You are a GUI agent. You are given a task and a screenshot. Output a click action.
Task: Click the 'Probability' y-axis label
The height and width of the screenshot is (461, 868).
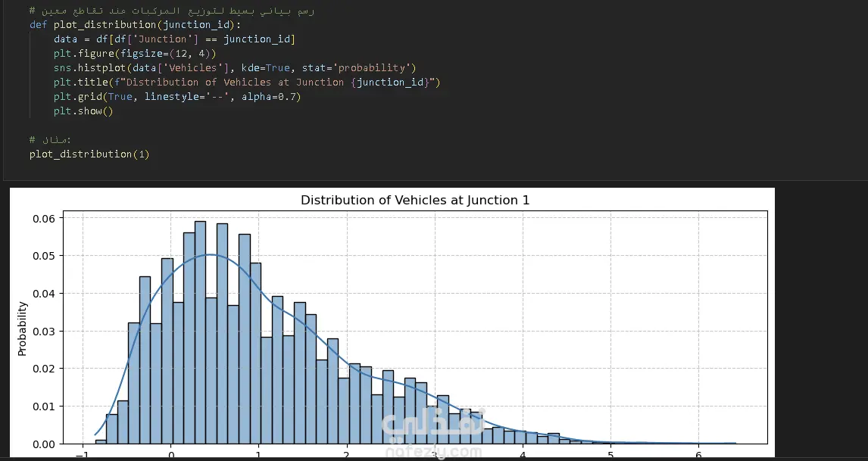click(23, 329)
